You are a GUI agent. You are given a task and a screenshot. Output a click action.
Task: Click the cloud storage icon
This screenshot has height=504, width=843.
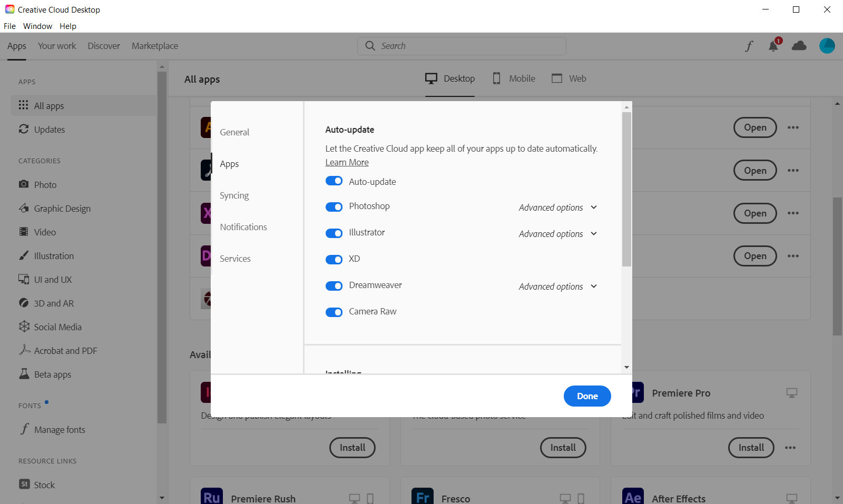(799, 46)
